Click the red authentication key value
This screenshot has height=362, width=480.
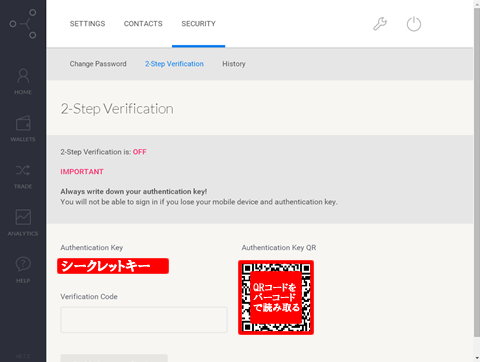[113, 266]
